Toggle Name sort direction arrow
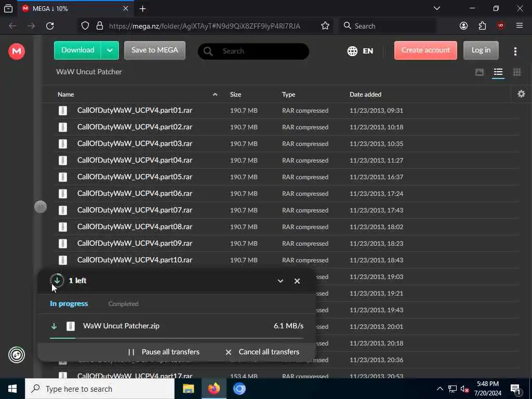 215,95
